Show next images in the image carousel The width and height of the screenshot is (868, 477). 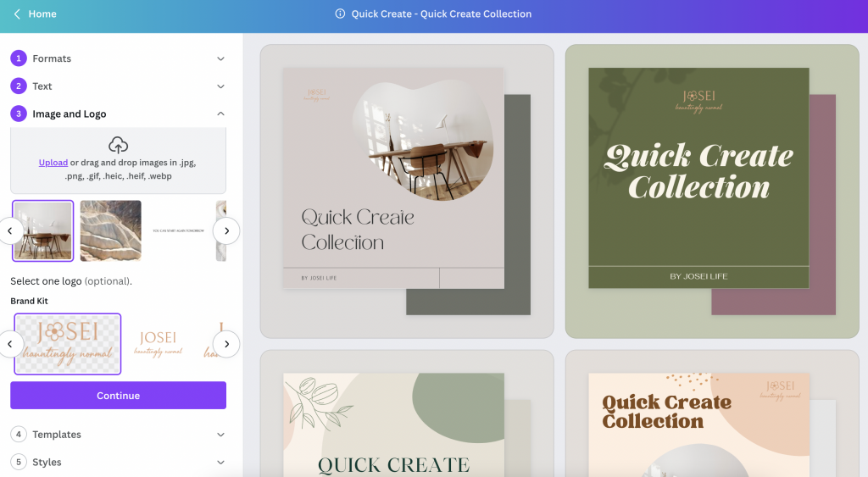point(226,230)
